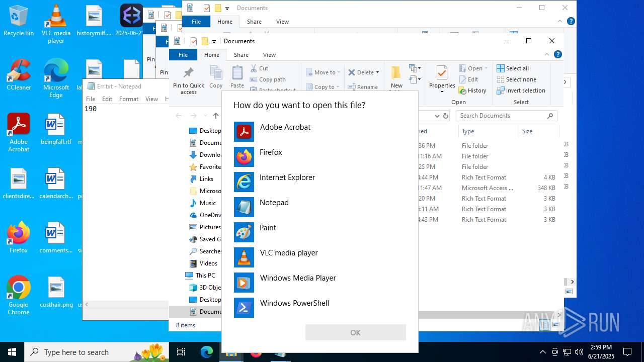Click History in the Open group
The height and width of the screenshot is (362, 644).
[x=472, y=90]
